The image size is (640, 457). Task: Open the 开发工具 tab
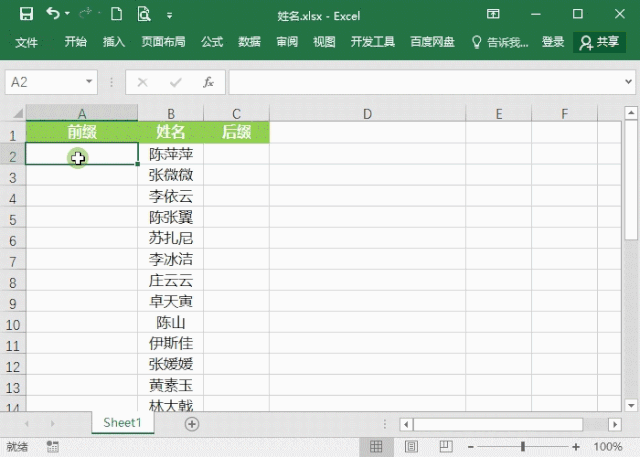click(373, 42)
